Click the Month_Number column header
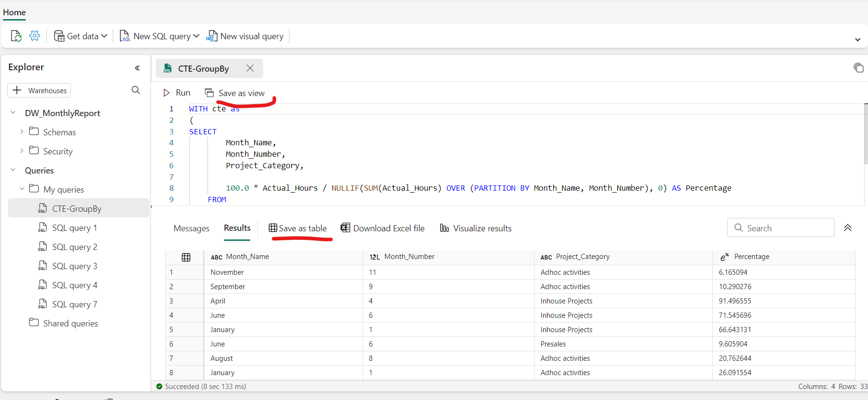This screenshot has height=400, width=868. [449, 257]
